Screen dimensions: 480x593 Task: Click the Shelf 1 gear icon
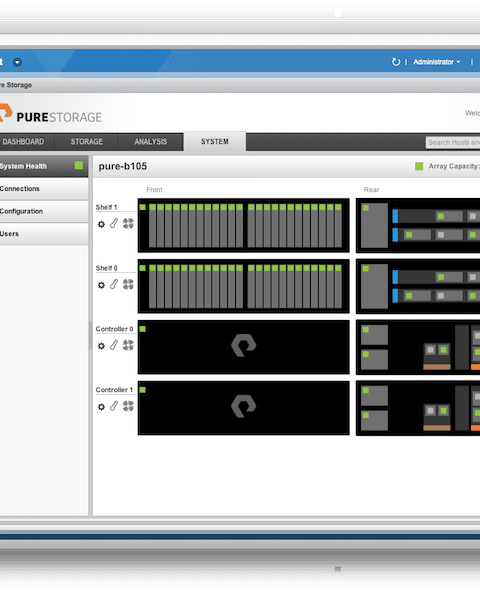(101, 224)
